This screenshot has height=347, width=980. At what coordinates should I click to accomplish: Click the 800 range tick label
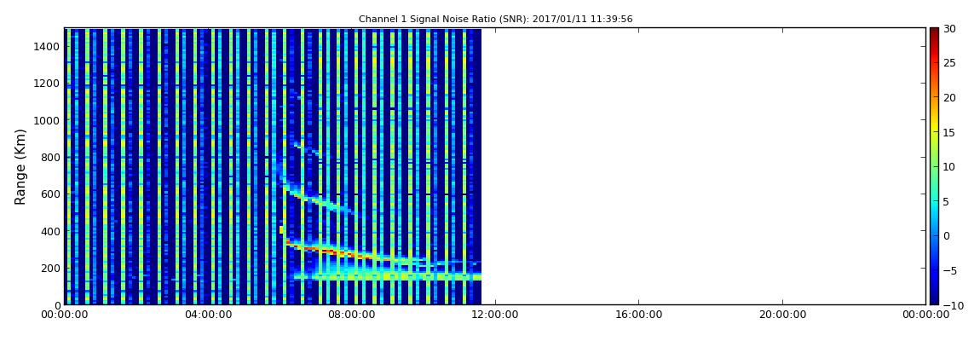pos(50,157)
